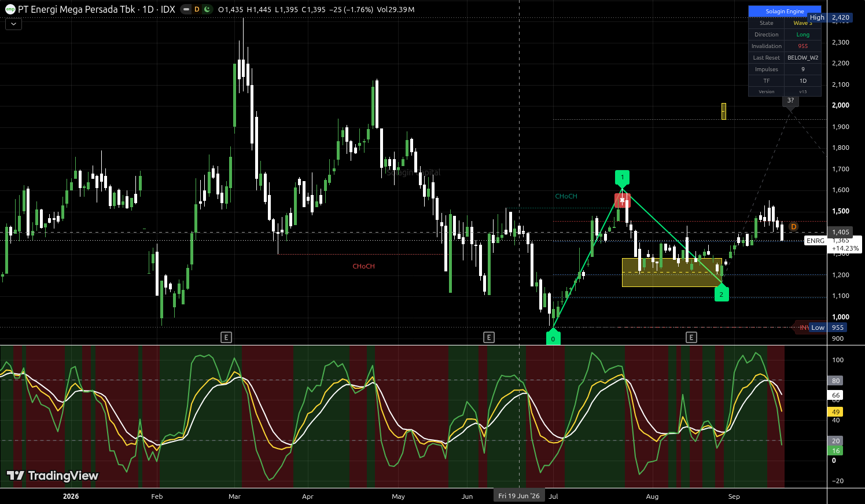Click the v15 version cell
Image resolution: width=865 pixels, height=504 pixels.
point(803,91)
